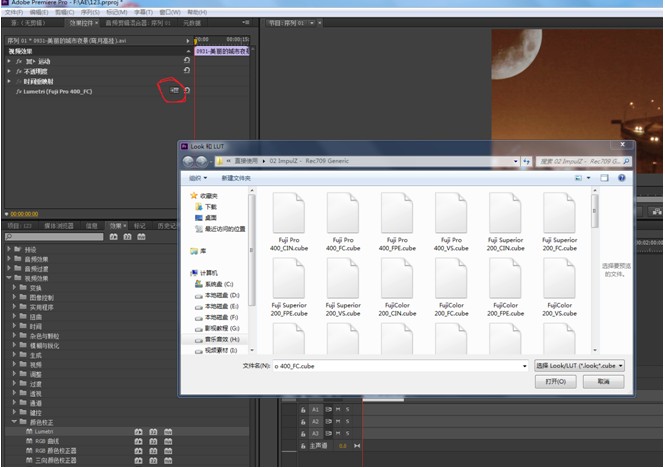Go forward in Look 和 LUT dialog
This screenshot has width=665, height=468.
click(x=201, y=161)
